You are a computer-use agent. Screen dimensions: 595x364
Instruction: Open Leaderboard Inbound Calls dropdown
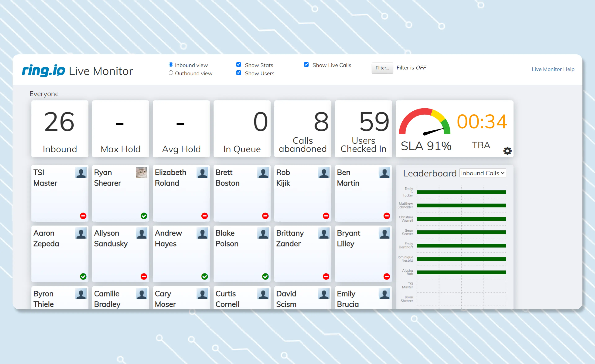pos(483,173)
